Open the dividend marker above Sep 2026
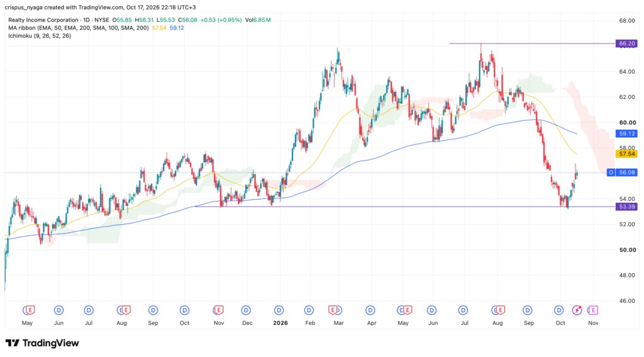644x357 pixels. [x=528, y=310]
